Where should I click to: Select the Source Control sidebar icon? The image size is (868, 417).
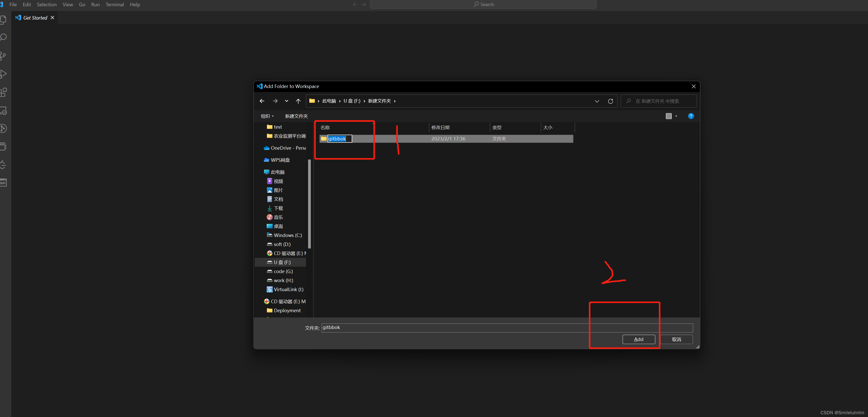click(4, 56)
